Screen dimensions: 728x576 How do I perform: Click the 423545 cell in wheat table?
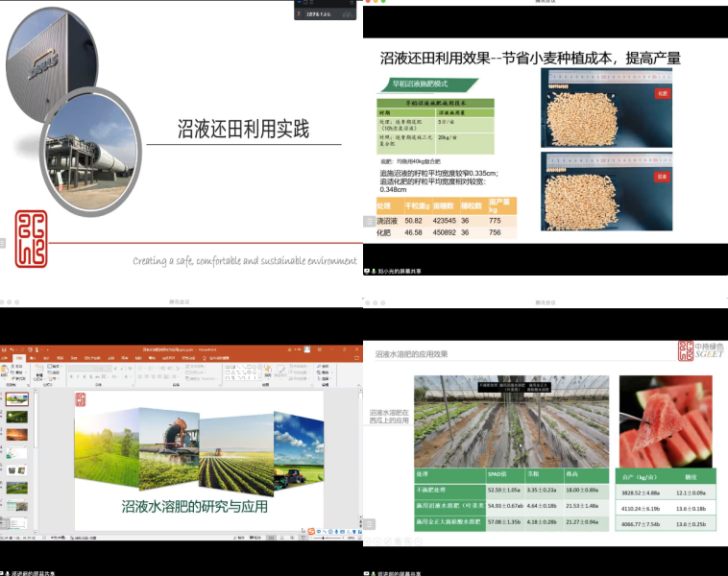click(x=444, y=221)
